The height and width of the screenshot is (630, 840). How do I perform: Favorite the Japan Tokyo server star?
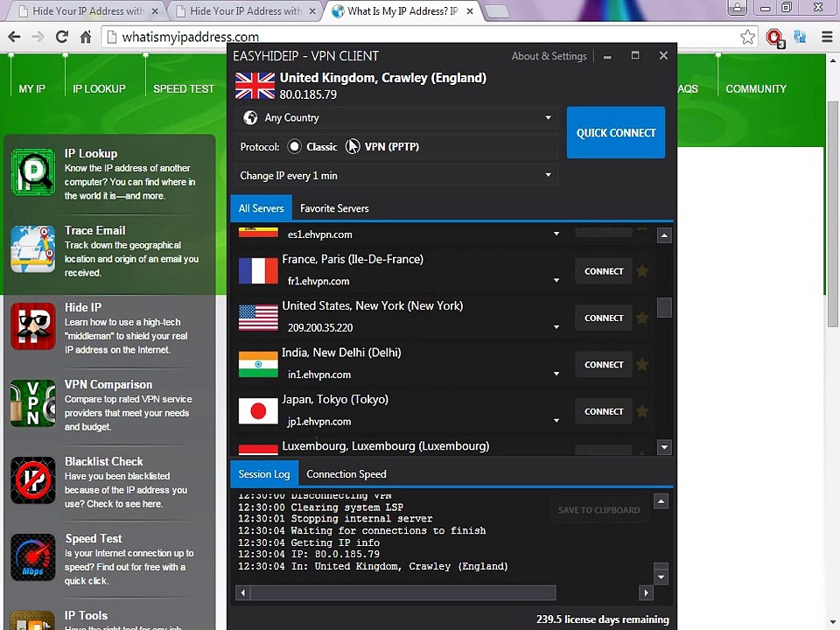click(642, 411)
